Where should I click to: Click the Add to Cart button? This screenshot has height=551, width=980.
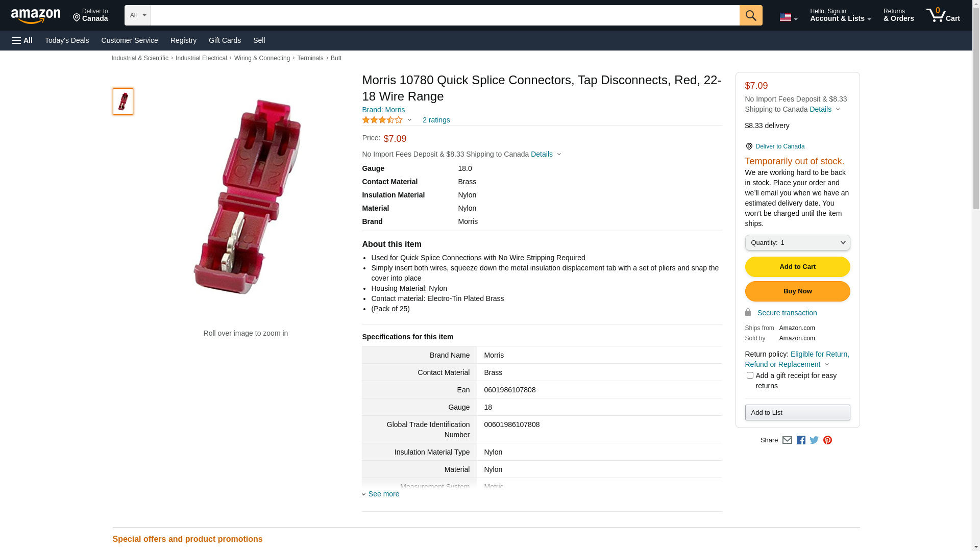pos(797,267)
